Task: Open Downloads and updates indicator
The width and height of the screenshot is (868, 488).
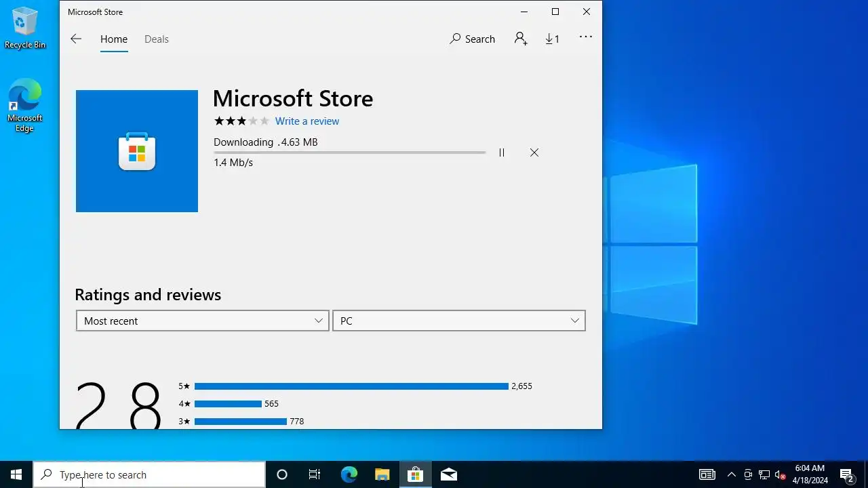Action: 553,39
